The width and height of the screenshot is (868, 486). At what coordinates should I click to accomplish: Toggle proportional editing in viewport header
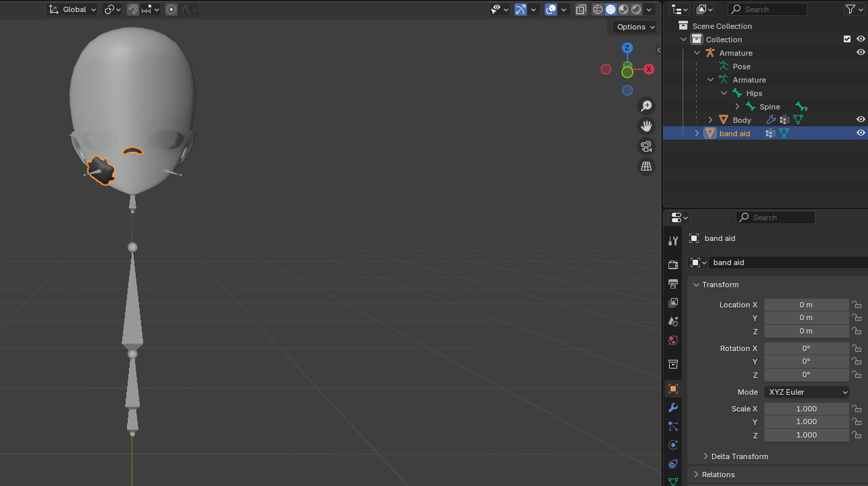point(171,9)
